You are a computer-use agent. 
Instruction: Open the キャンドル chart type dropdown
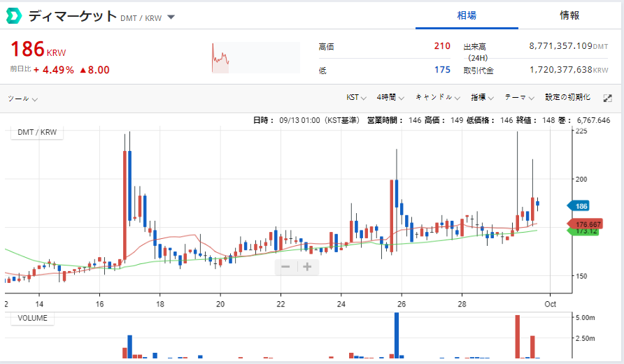click(438, 98)
